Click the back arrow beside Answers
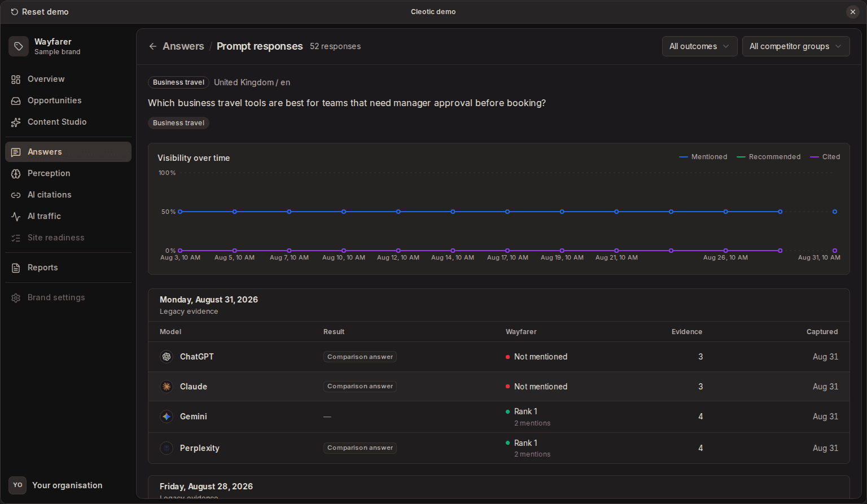The height and width of the screenshot is (504, 867). (152, 46)
